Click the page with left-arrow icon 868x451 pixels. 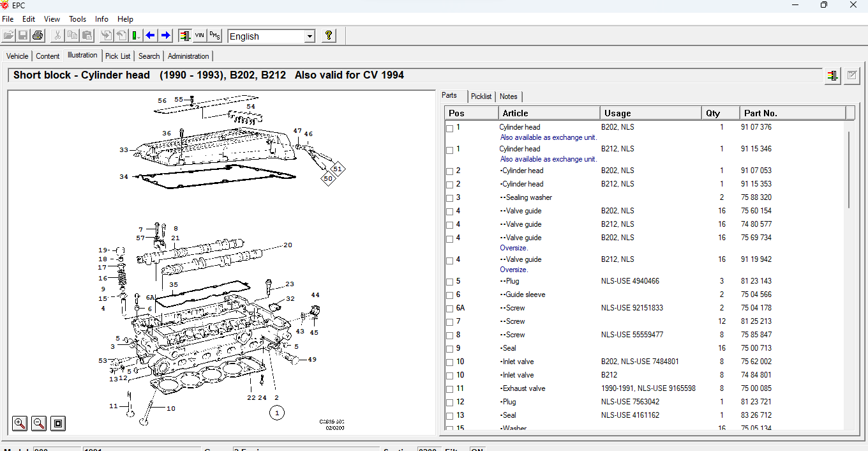click(x=121, y=36)
